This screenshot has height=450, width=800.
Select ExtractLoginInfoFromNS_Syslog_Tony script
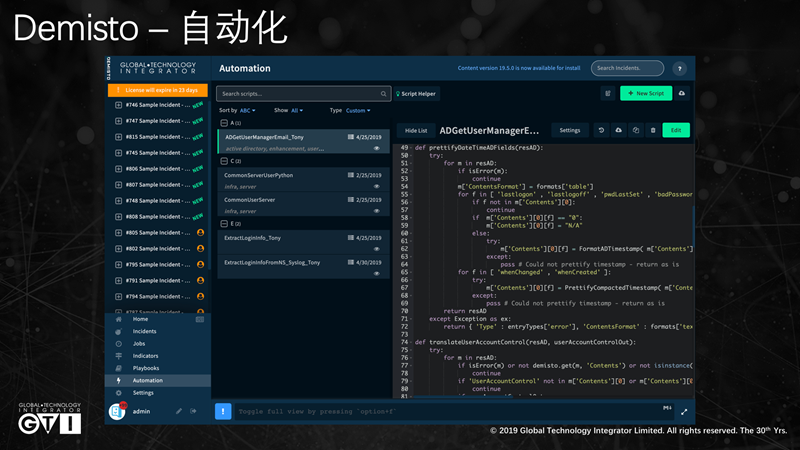click(303, 267)
